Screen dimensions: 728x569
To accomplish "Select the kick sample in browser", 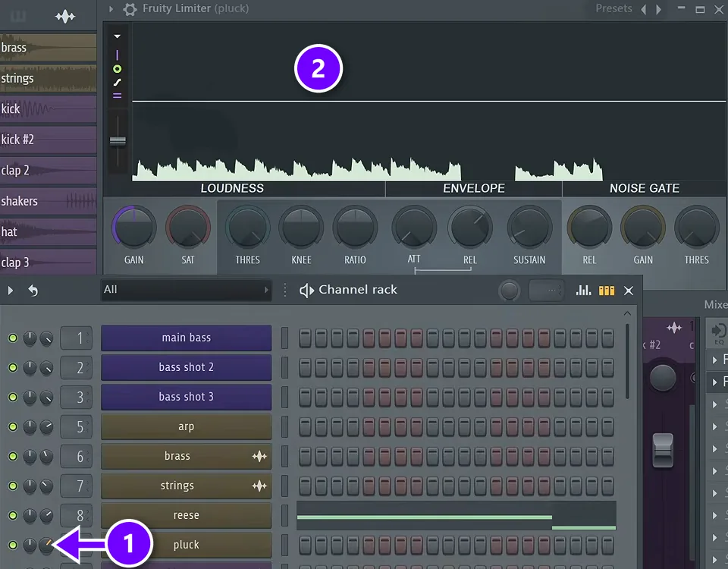I will click(x=49, y=108).
